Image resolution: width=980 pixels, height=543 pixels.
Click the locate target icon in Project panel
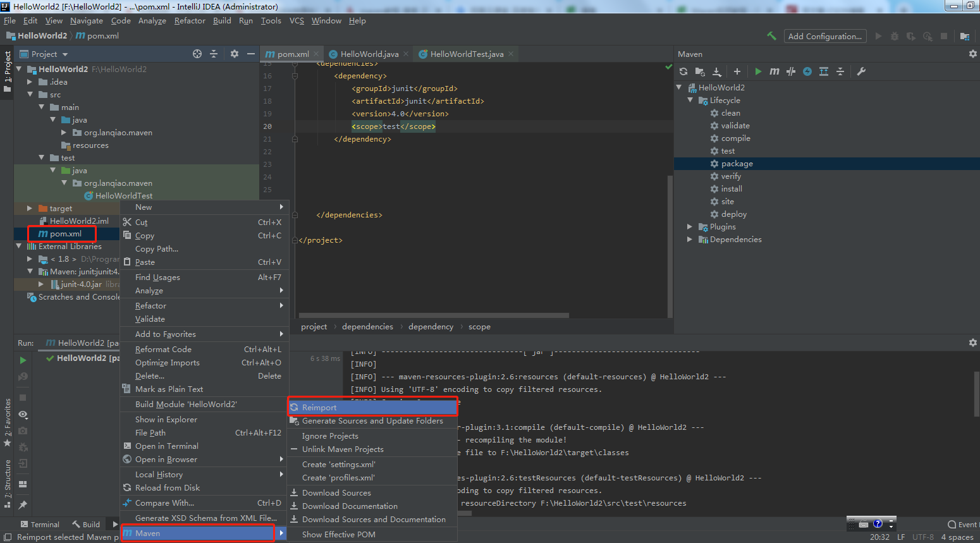click(x=197, y=54)
